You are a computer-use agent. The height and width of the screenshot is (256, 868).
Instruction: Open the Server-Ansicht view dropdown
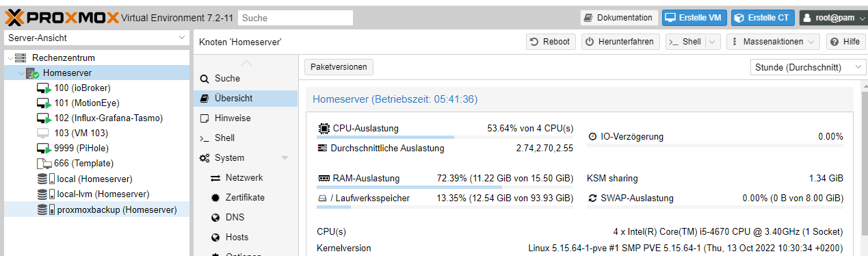pyautogui.click(x=95, y=38)
